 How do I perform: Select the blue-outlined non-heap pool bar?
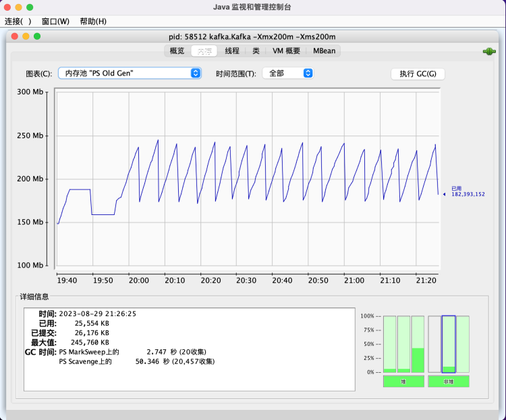tap(449, 344)
